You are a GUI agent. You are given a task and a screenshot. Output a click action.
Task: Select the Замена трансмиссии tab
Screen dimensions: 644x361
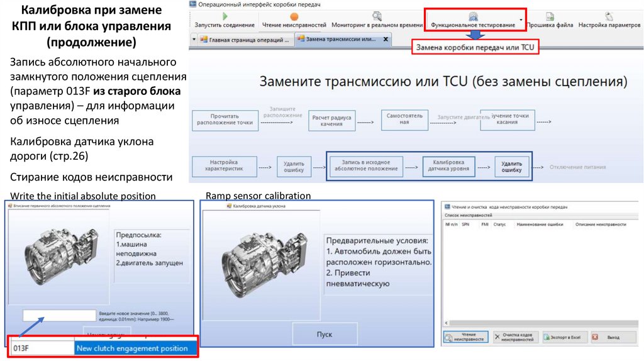click(337, 39)
